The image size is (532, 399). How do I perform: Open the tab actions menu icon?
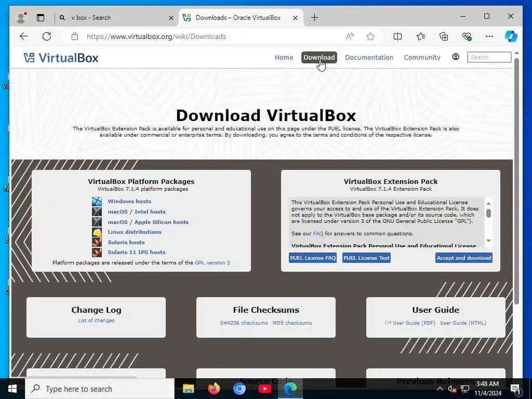point(41,18)
